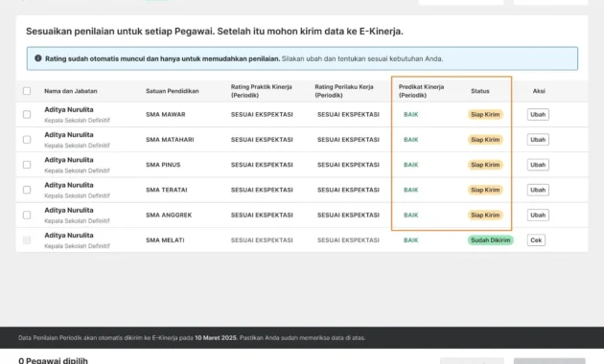The image size is (604, 364).
Task: Click the 10 Maret 2025 date in footer
Action: (x=216, y=338)
